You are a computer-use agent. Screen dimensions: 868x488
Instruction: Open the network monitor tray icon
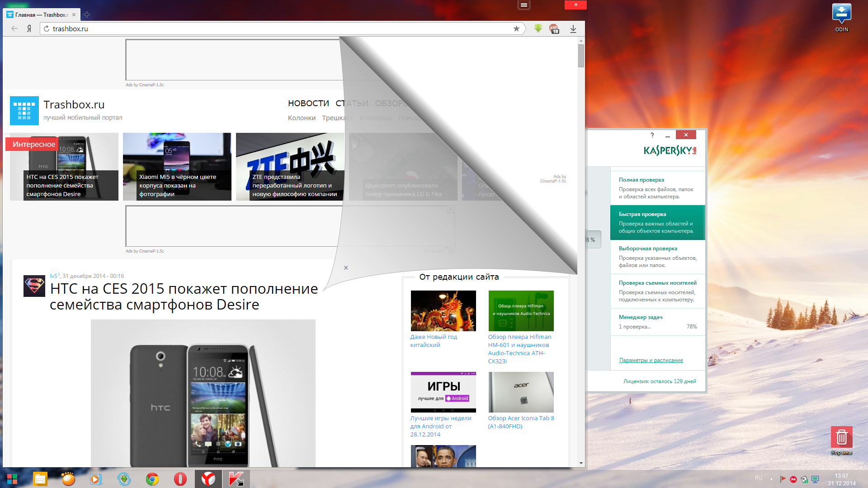tap(815, 479)
